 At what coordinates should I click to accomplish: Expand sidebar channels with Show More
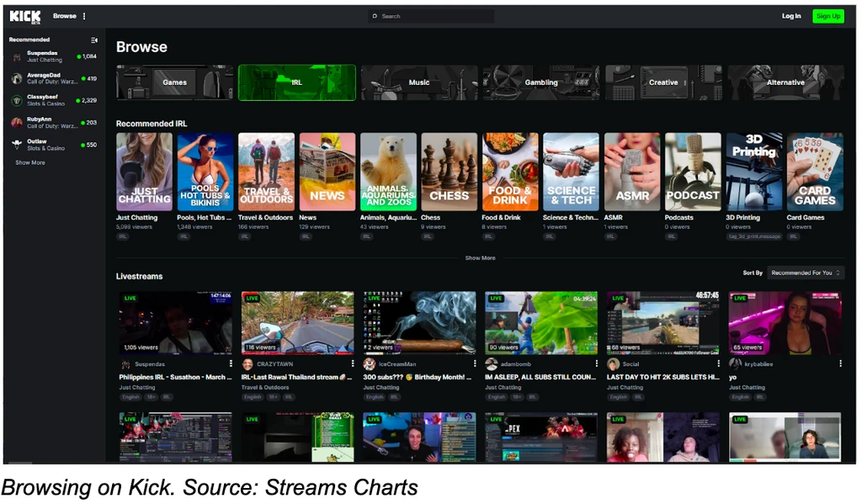(30, 162)
